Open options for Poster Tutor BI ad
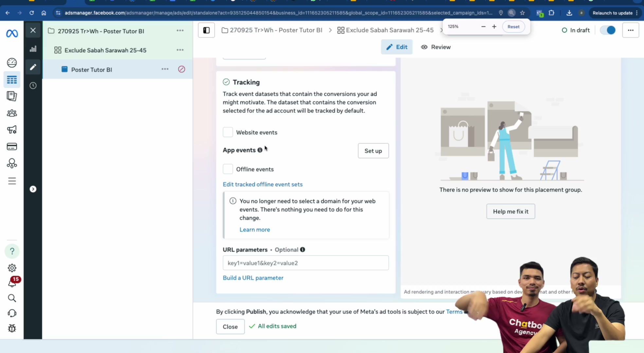 tap(165, 69)
